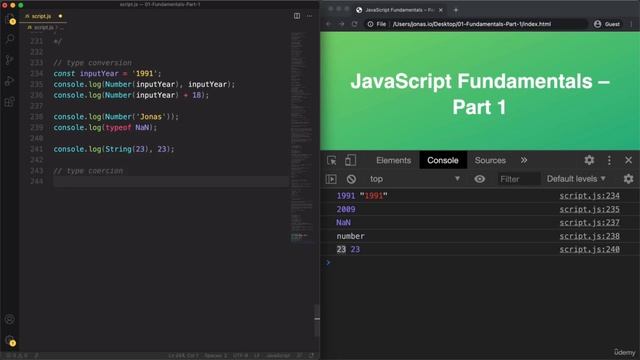This screenshot has height=360, width=640.
Task: Select the '2009' console output value
Action: coord(346,209)
